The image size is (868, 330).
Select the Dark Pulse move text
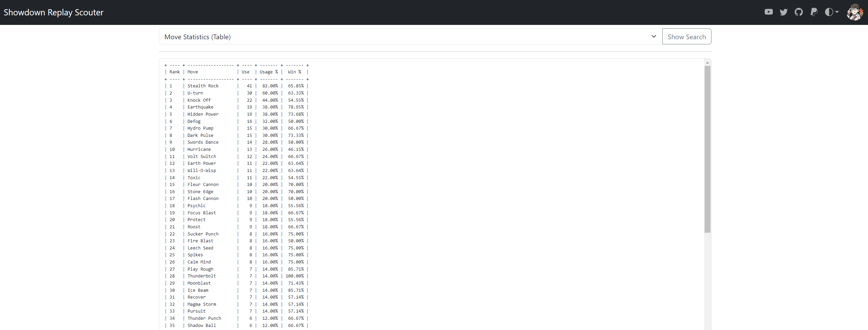click(x=200, y=135)
